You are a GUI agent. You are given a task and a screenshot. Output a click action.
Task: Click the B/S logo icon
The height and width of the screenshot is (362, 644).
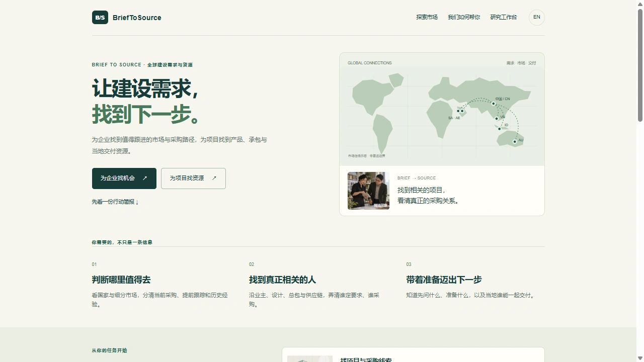[100, 18]
